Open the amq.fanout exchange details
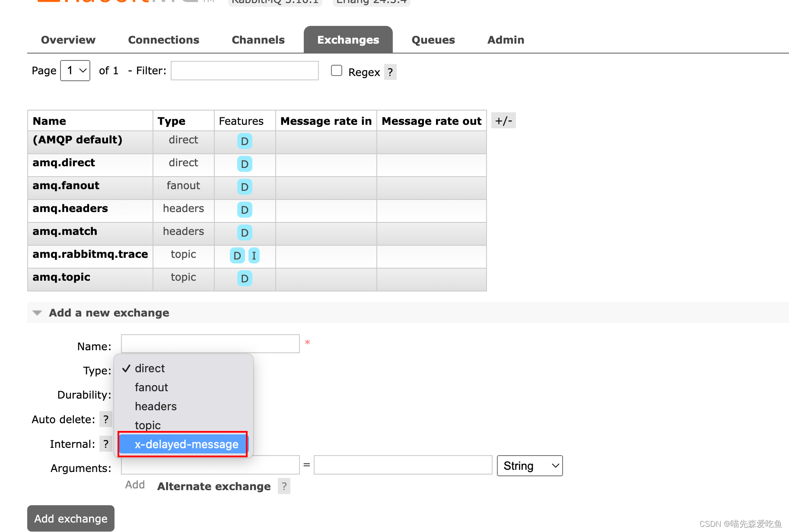The height and width of the screenshot is (532, 789). pyautogui.click(x=66, y=185)
